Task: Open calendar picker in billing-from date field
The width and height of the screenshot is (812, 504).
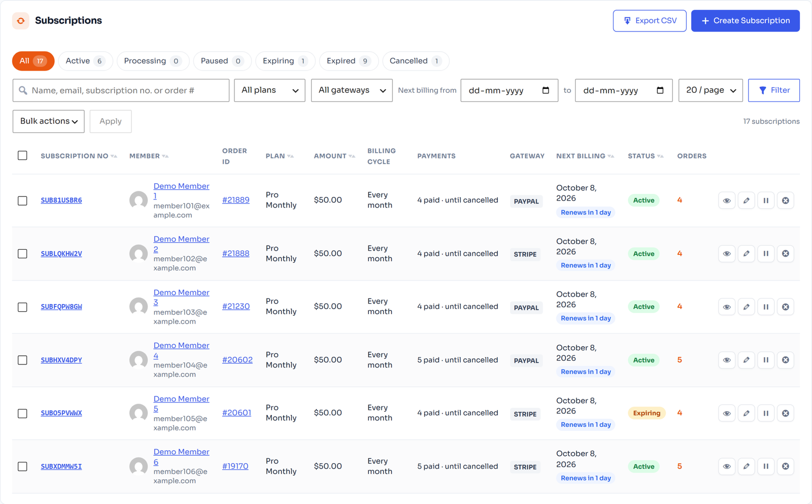Action: [x=546, y=90]
